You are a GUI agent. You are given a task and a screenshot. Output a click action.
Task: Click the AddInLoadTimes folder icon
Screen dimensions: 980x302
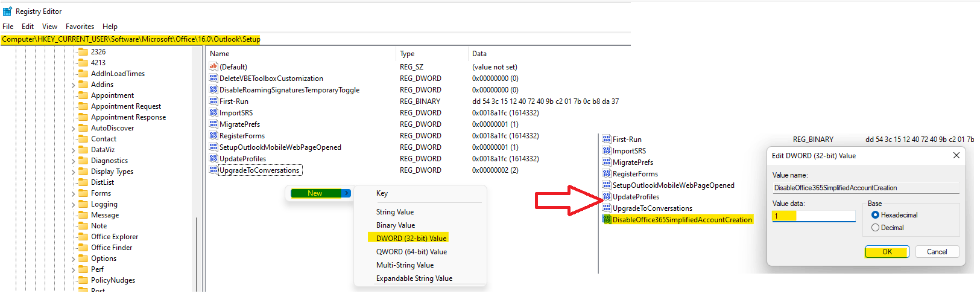tap(84, 73)
